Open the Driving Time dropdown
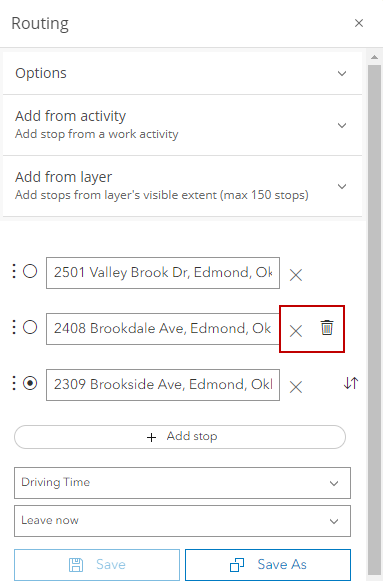This screenshot has height=581, width=383. (x=182, y=483)
